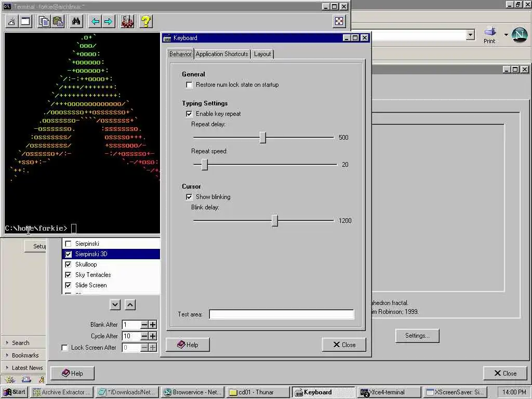Screen dimensions: 532x399
Task: Click the Blink delay slider handle
Action: tap(275, 221)
